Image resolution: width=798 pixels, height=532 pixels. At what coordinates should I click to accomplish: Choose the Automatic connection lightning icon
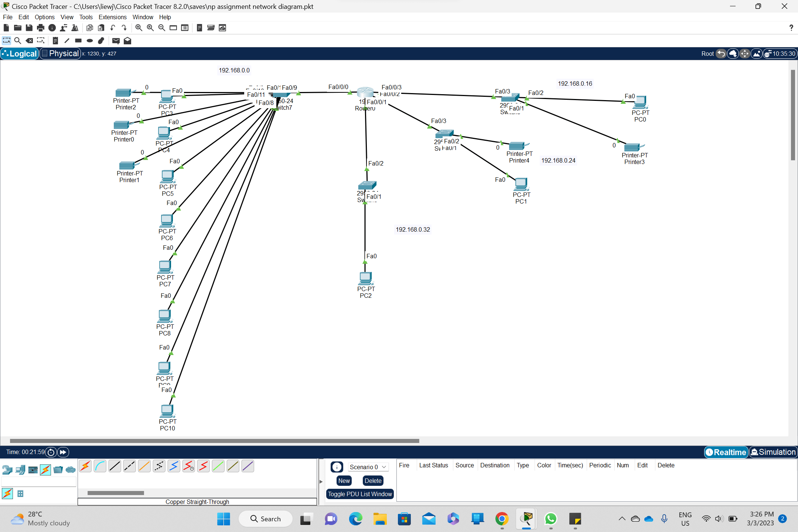[85, 466]
